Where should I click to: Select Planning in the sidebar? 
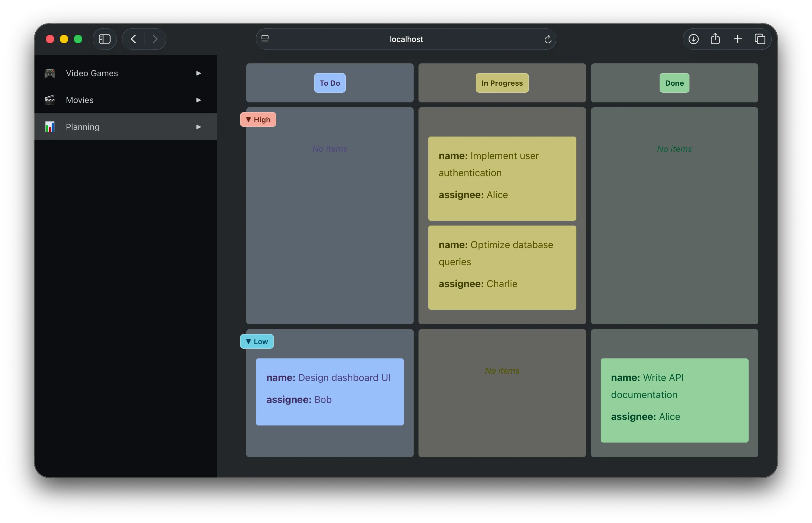point(83,127)
